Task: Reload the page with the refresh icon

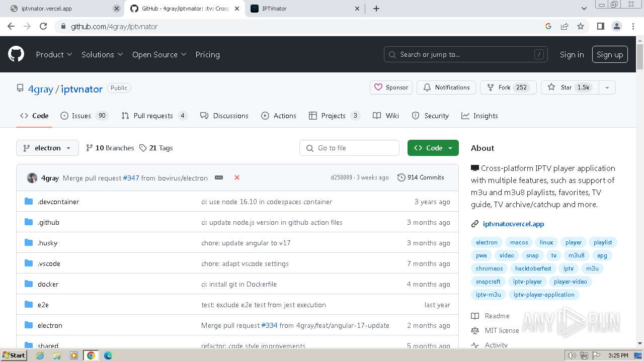Action: [43, 26]
